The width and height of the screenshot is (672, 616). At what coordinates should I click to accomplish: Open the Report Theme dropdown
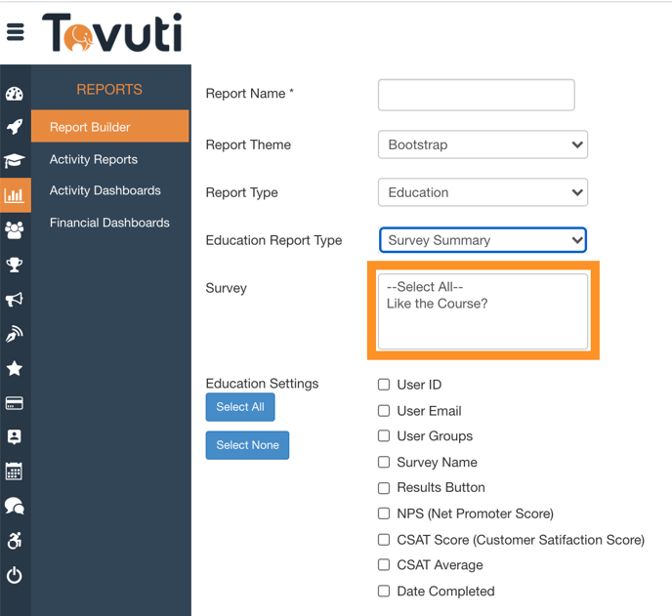coord(483,144)
